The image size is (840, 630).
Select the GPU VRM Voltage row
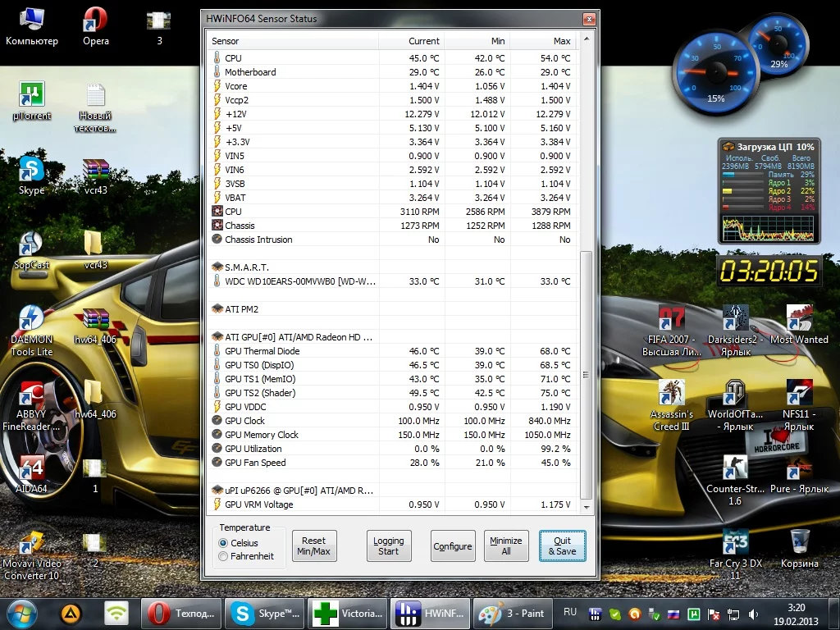tap(392, 504)
